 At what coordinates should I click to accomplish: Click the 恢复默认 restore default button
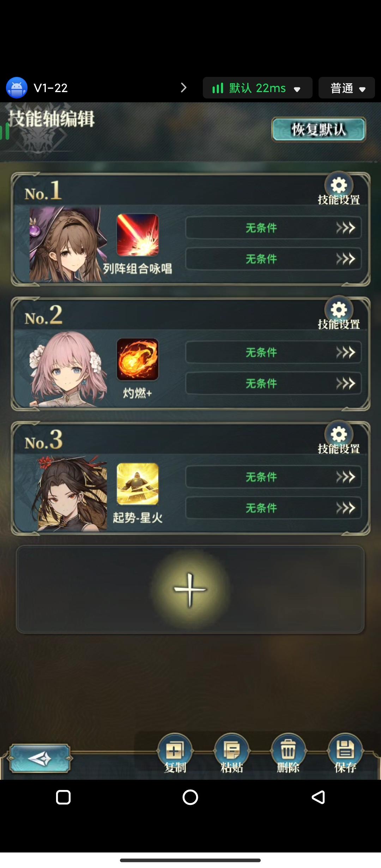click(319, 129)
